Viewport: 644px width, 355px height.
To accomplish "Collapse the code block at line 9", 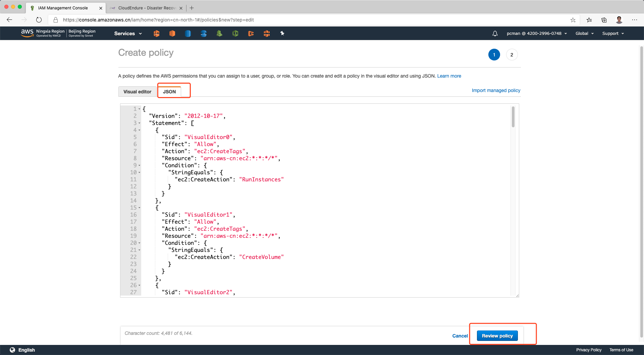I will click(x=140, y=166).
